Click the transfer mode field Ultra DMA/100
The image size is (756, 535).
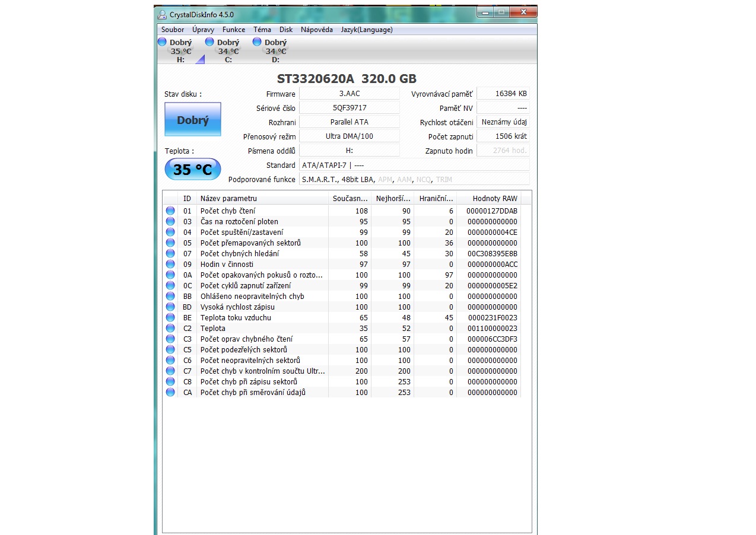pos(350,136)
